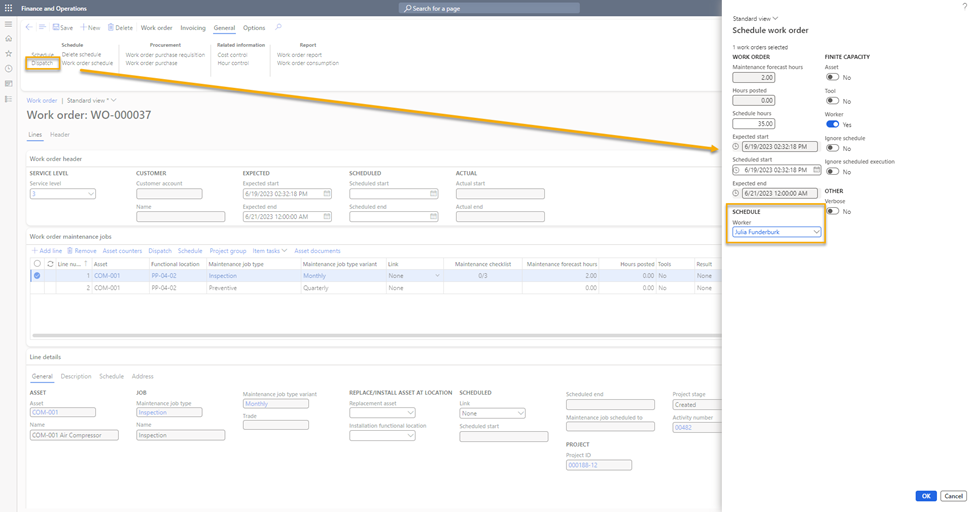Switch to the Header tab
Viewport: 974px width, 512px height.
(60, 134)
